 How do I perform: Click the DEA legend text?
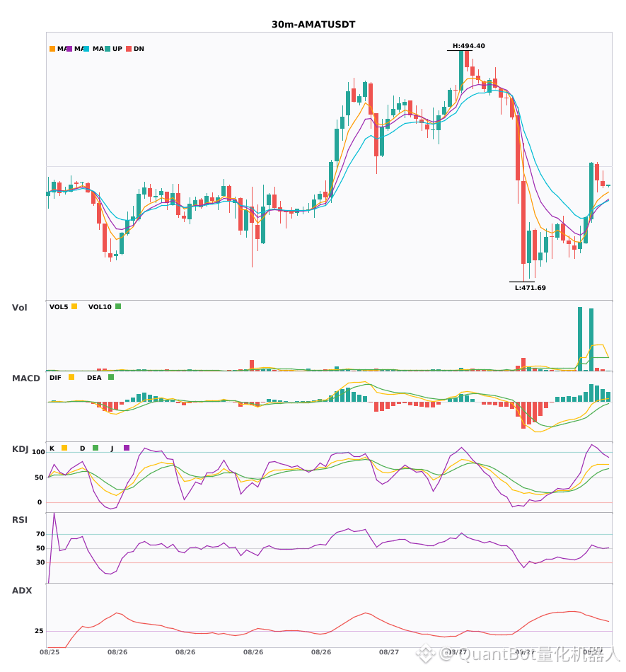click(94, 378)
